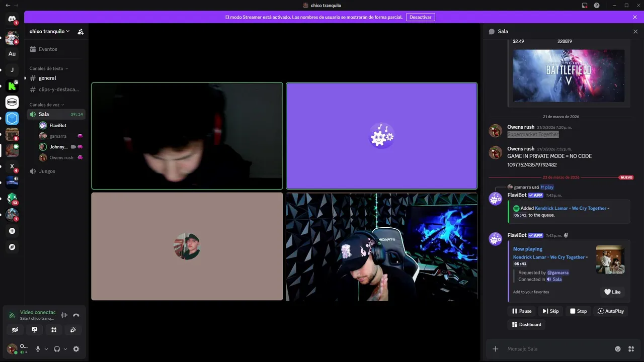644x362 pixels.
Task: Open the "J" server in sidebar
Action: (12, 70)
